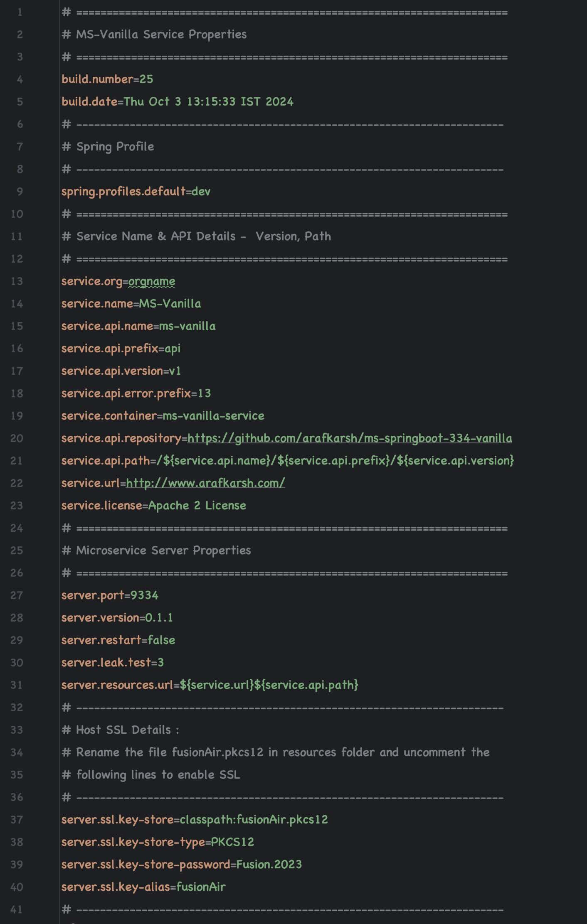Screen dimensions: 587x924
Task: Open the GitHub repository URL link
Action: 350,438
